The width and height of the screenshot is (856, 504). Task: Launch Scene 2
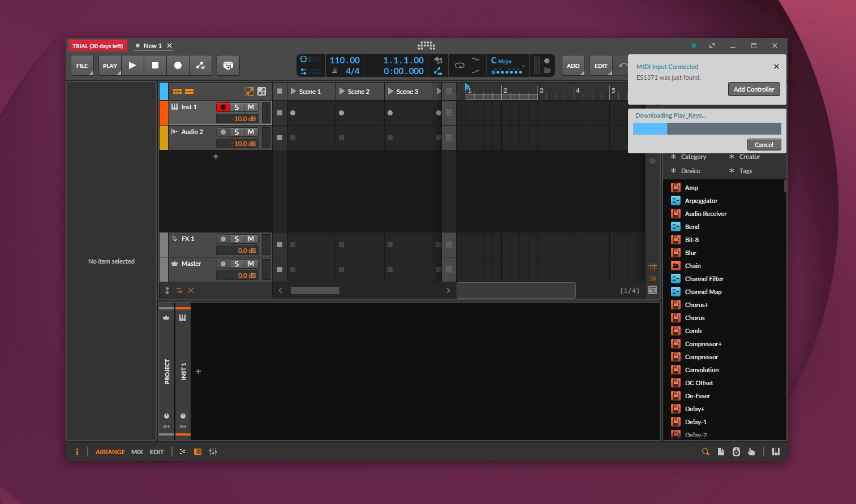342,91
